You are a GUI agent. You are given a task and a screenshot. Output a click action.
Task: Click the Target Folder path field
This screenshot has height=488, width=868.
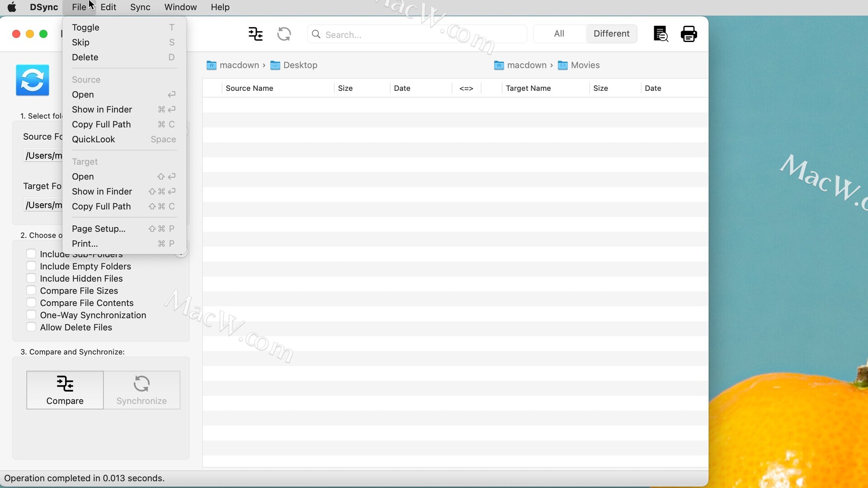(x=43, y=205)
